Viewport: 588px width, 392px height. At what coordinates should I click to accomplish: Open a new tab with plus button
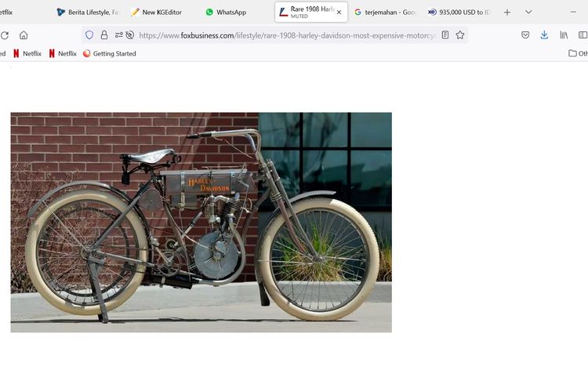coord(507,13)
